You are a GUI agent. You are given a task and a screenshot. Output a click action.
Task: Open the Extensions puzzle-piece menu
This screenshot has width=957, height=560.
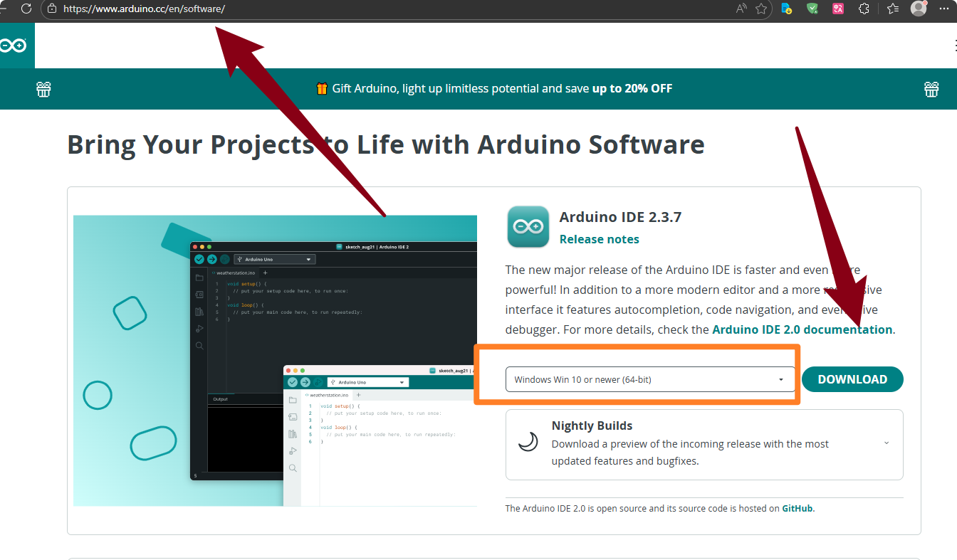[864, 9]
